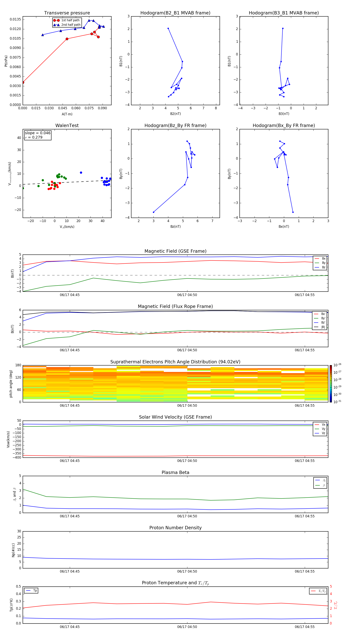The image size is (351, 644).
Task: Click '2nd half path' legend entry
Action: [67, 25]
